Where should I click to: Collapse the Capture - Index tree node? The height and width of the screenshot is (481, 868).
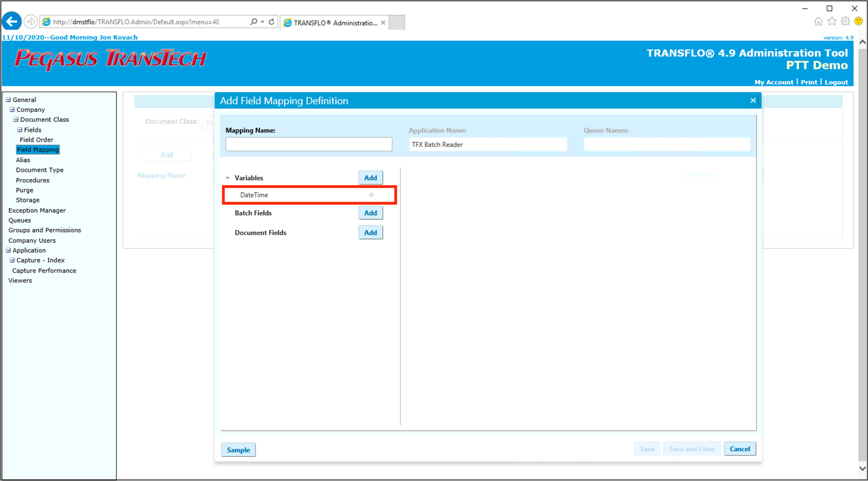12,260
